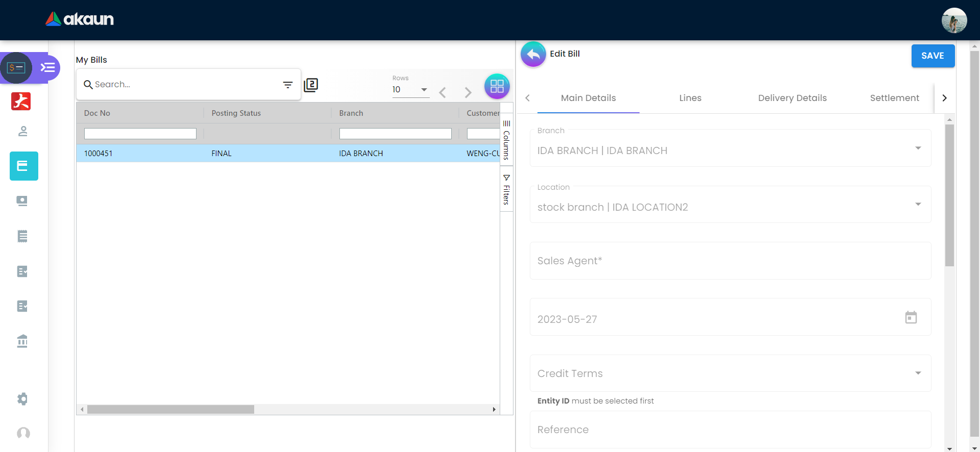
Task: Click the Doc No filter input
Action: [140, 134]
